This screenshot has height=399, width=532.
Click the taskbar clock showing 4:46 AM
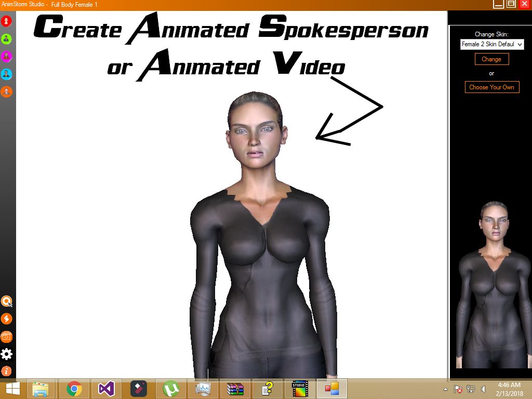(509, 389)
